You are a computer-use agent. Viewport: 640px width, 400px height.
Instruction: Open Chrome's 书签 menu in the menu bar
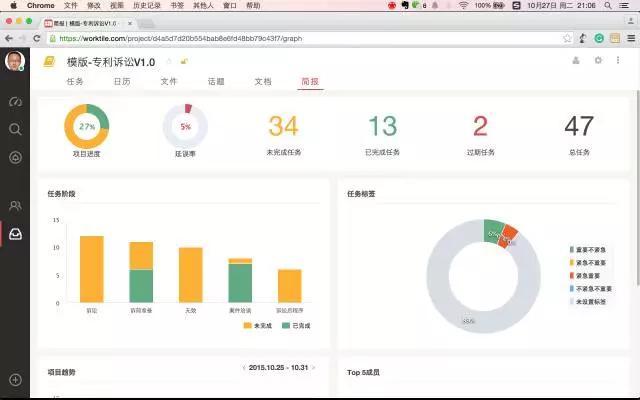coord(177,5)
